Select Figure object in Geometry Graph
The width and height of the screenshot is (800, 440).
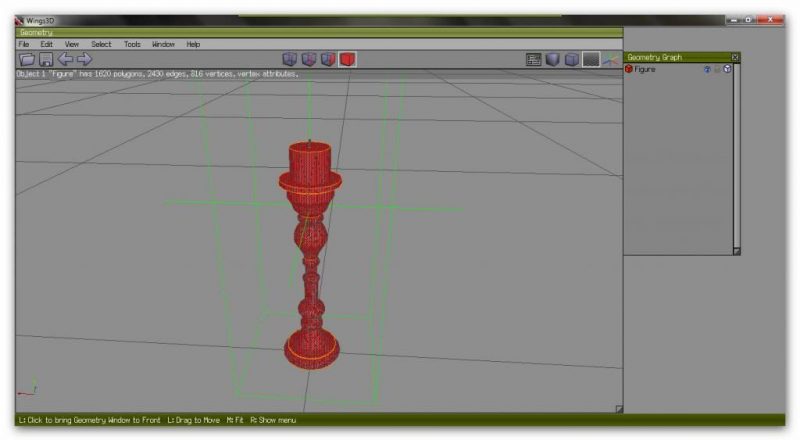point(646,69)
